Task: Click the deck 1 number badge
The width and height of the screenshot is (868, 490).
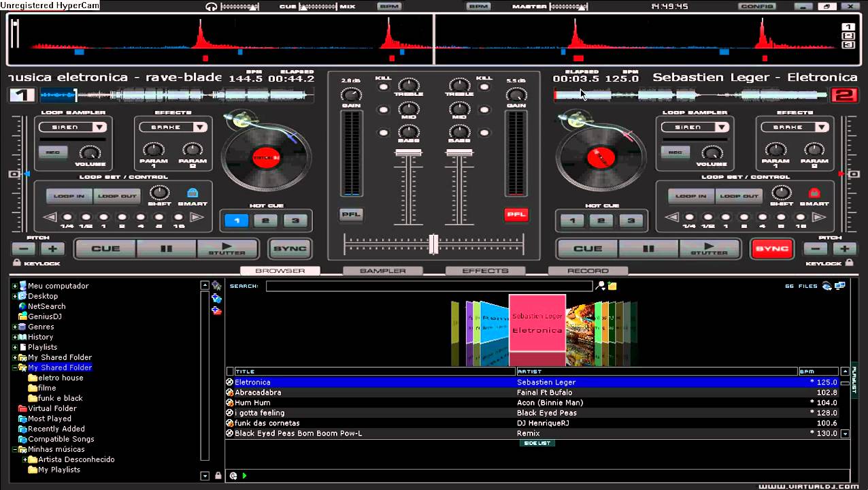Action: pyautogui.click(x=22, y=95)
